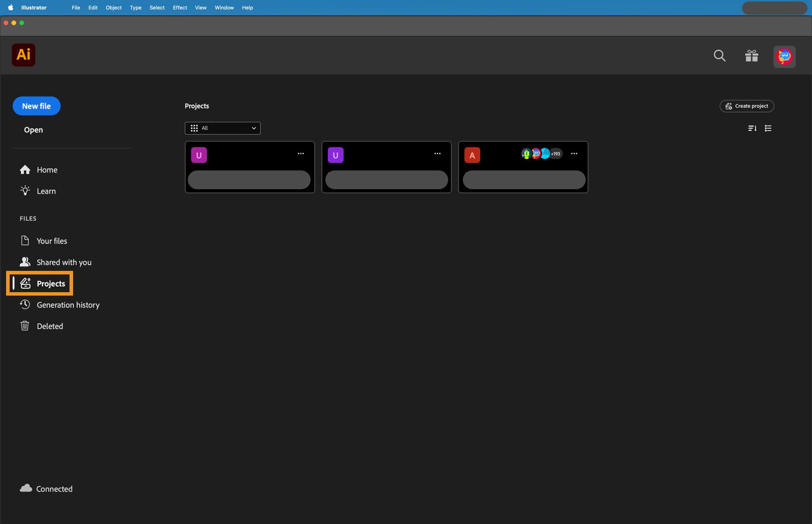The height and width of the screenshot is (524, 812).
Task: Open the grid view selector next to sort
Action: pos(194,128)
